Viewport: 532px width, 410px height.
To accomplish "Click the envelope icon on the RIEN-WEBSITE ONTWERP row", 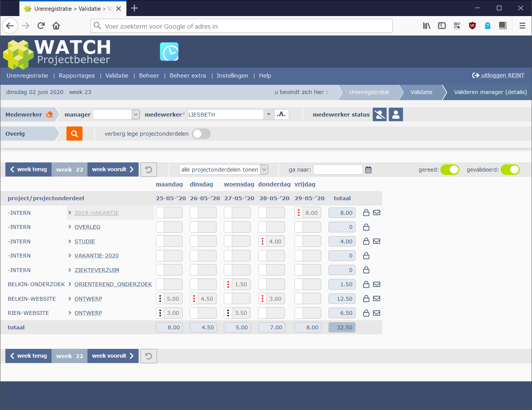I will pyautogui.click(x=377, y=313).
